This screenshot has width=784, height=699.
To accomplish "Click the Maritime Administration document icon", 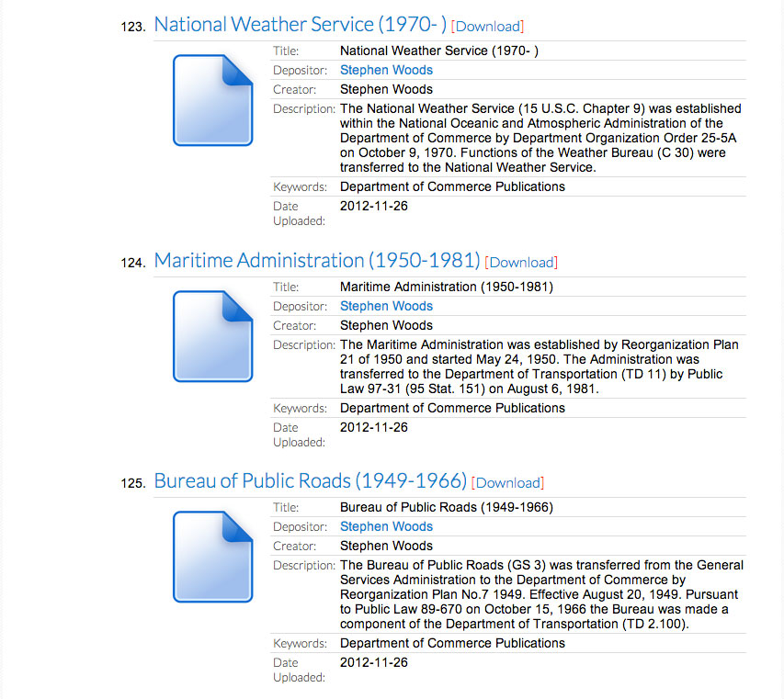I will point(212,336).
